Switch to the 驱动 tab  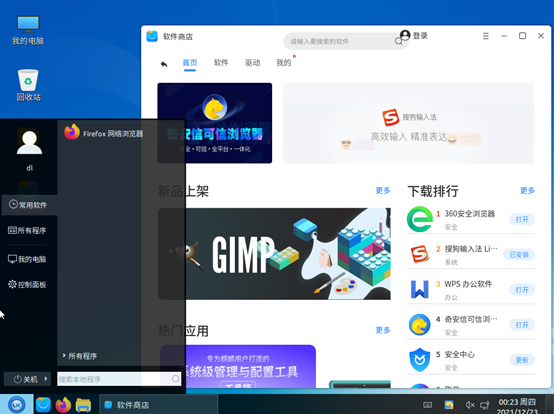click(253, 63)
